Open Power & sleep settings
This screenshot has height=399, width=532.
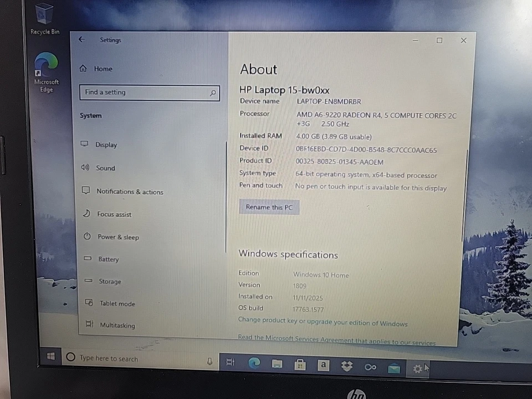pyautogui.click(x=118, y=237)
